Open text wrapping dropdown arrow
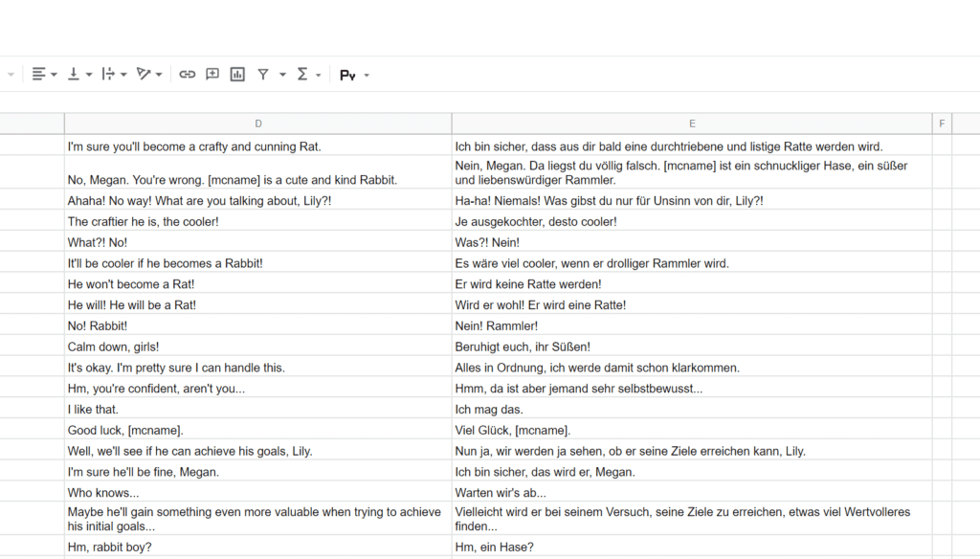This screenshot has width=980, height=559. click(123, 75)
